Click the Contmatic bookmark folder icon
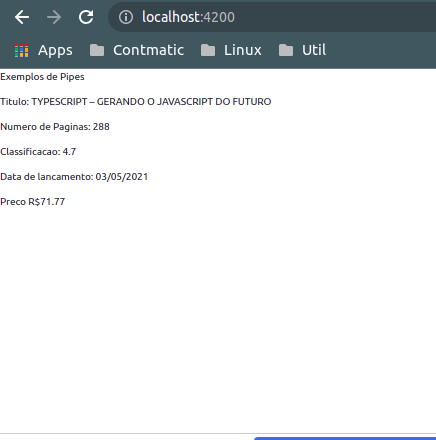This screenshot has width=436, height=440. tap(97, 50)
